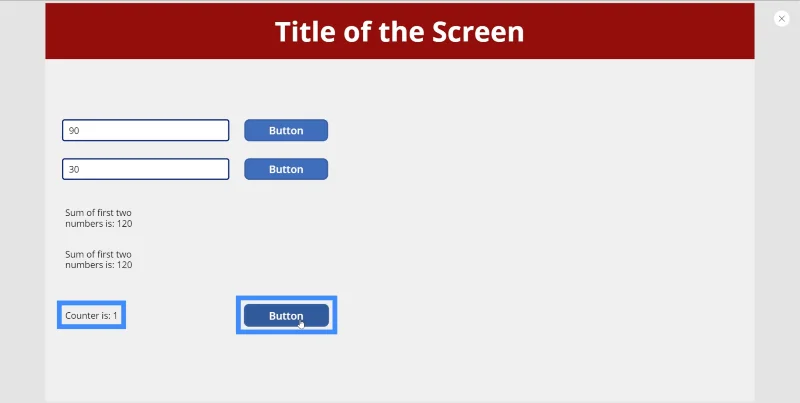
Task: Click the number 30 inside the lower input
Action: (x=74, y=169)
